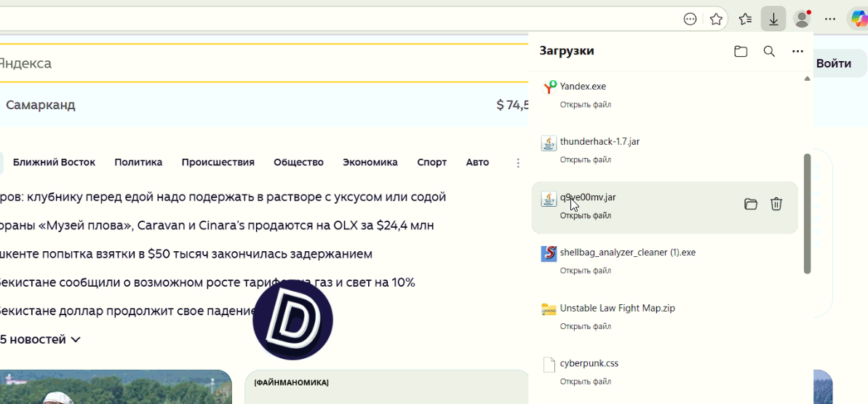Delete q9ve00mv.jar with trash icon
868x404 pixels.
click(776, 204)
